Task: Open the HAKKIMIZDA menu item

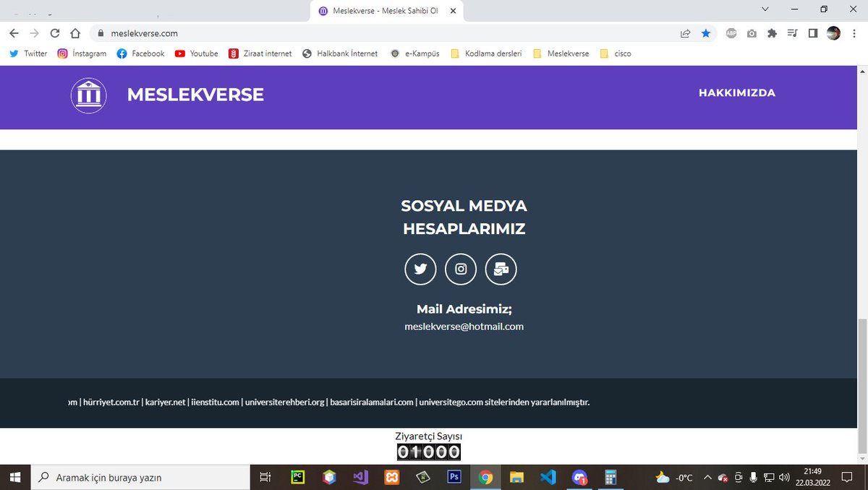Action: coord(736,93)
